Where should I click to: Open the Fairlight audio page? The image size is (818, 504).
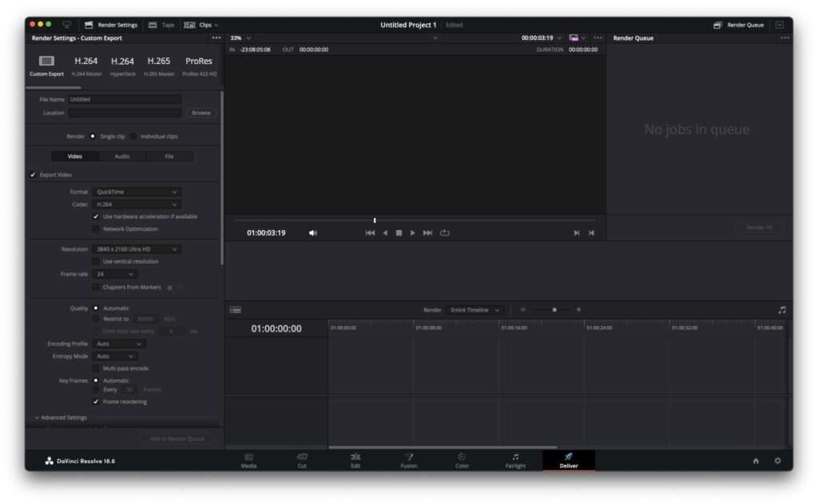(x=515, y=460)
